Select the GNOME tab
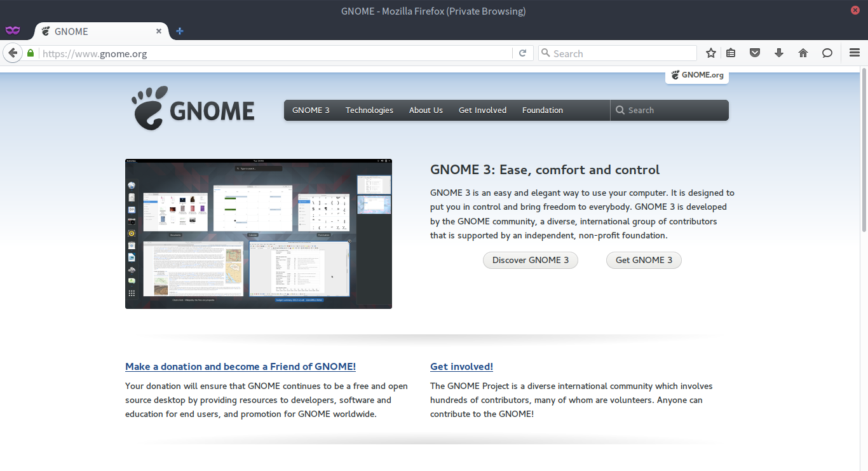 (x=102, y=31)
